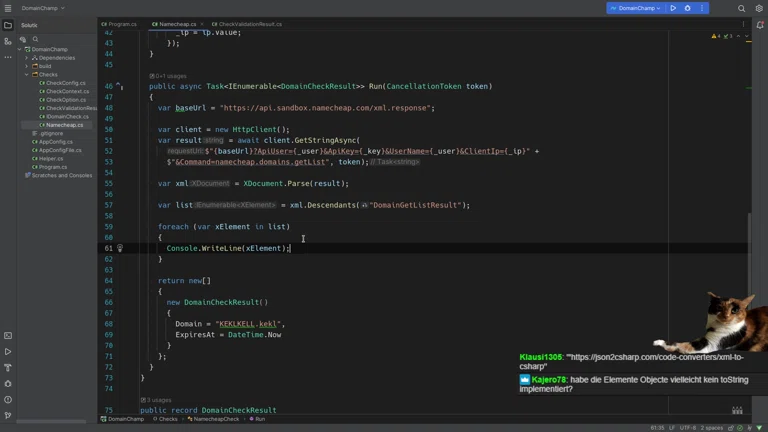Click the gutter implements marker on line 46
Image resolution: width=768 pixels, height=432 pixels.
[120, 86]
